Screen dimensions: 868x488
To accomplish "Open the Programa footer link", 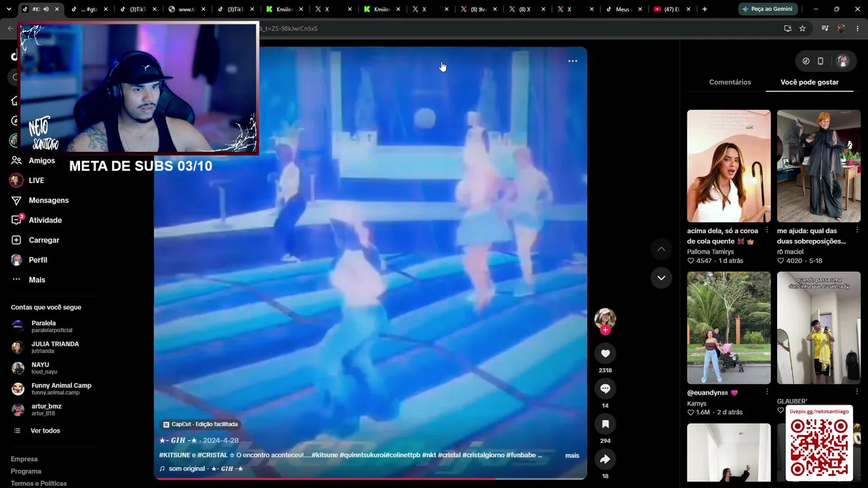I will point(26,471).
